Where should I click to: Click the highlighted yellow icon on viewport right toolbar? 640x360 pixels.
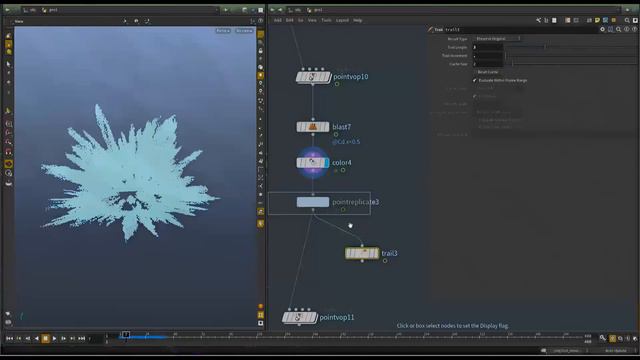[x=261, y=76]
